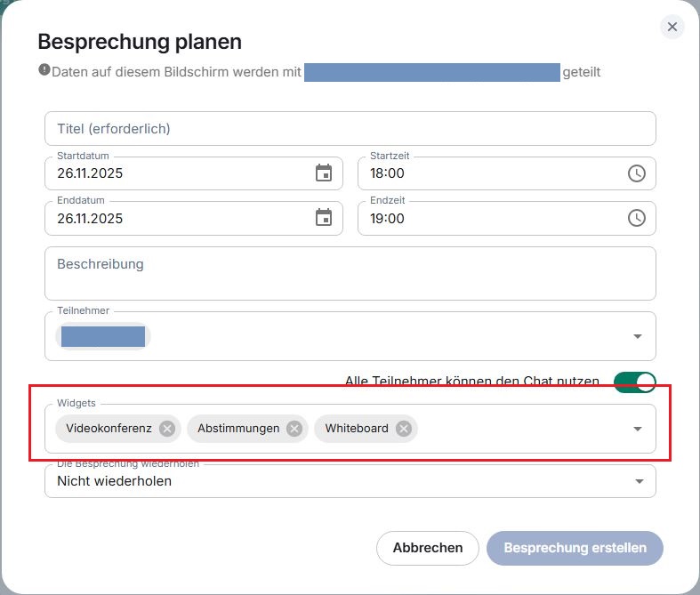Click Besprechung erstellen button
Screen dimensions: 700x595
pos(575,548)
